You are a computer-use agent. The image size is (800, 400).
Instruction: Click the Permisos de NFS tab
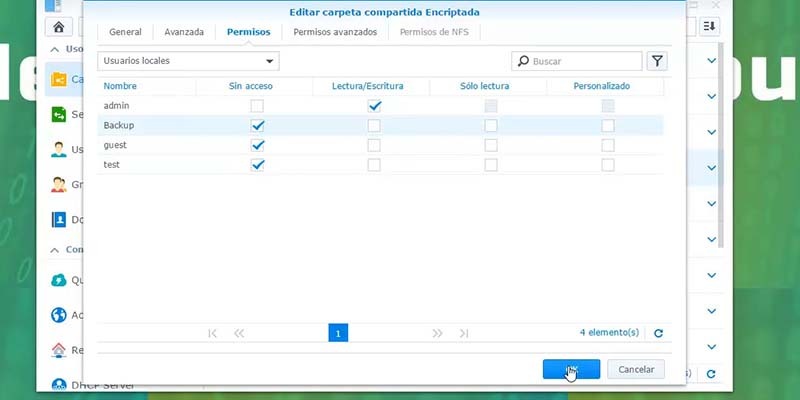(x=434, y=32)
